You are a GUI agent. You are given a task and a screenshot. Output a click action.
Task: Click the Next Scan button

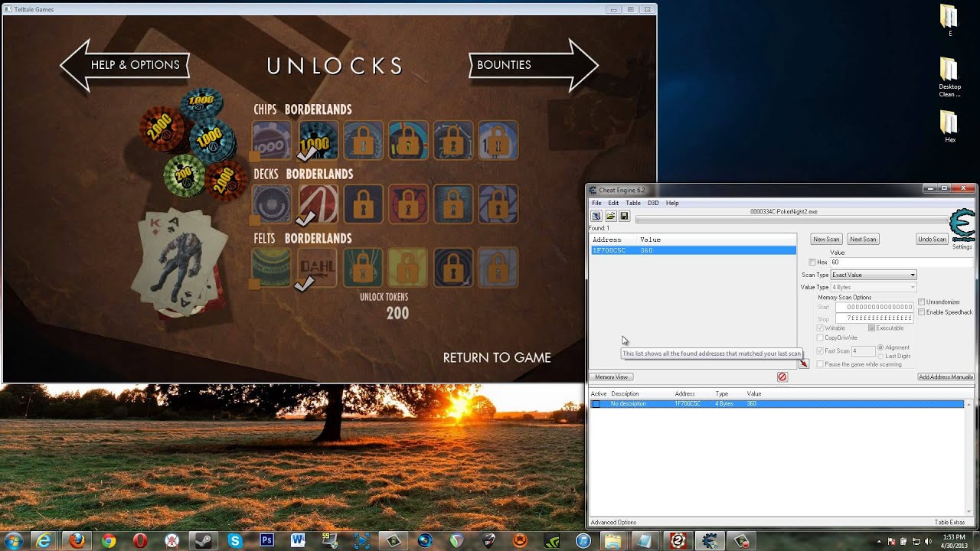click(x=863, y=240)
